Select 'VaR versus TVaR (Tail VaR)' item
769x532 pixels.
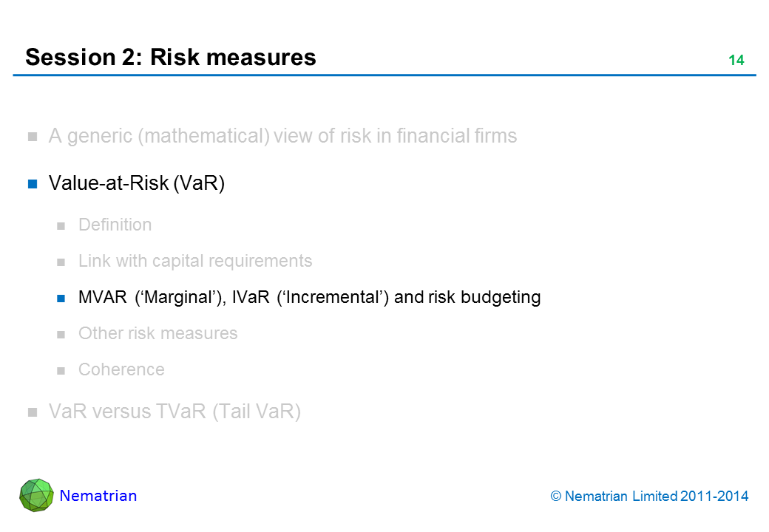pos(175,412)
